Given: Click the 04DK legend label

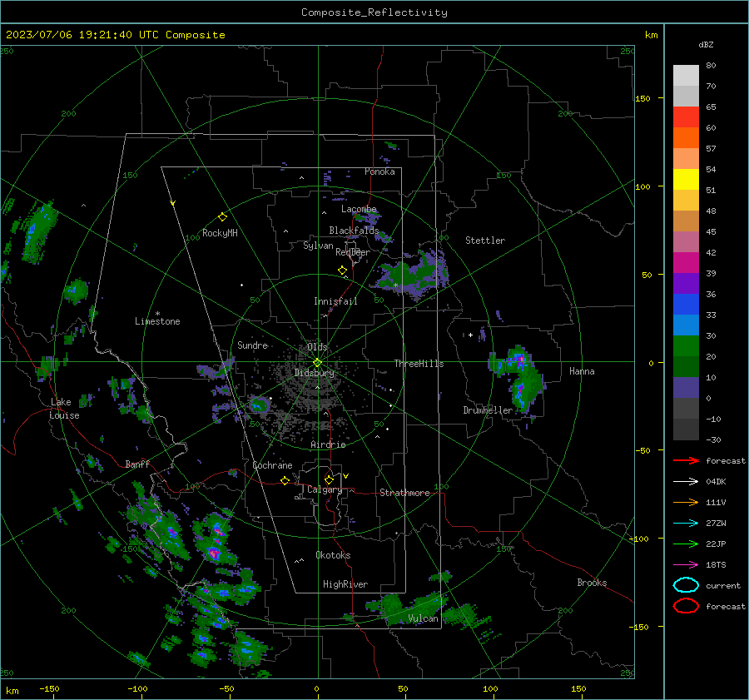Looking at the screenshot, I should [716, 482].
